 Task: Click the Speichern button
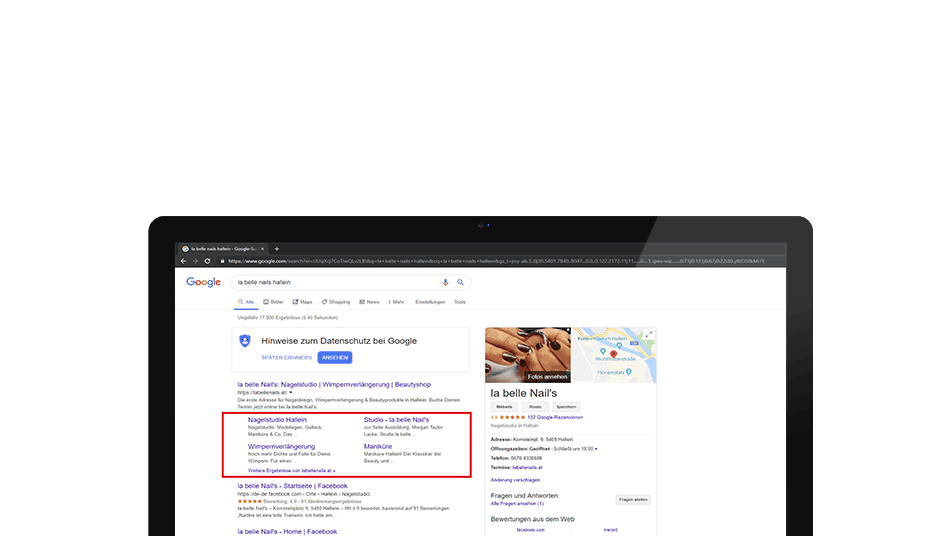click(x=566, y=407)
